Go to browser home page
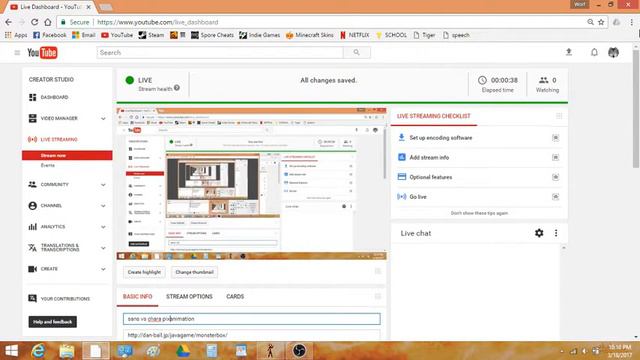The height and width of the screenshot is (360, 640). [x=48, y=22]
